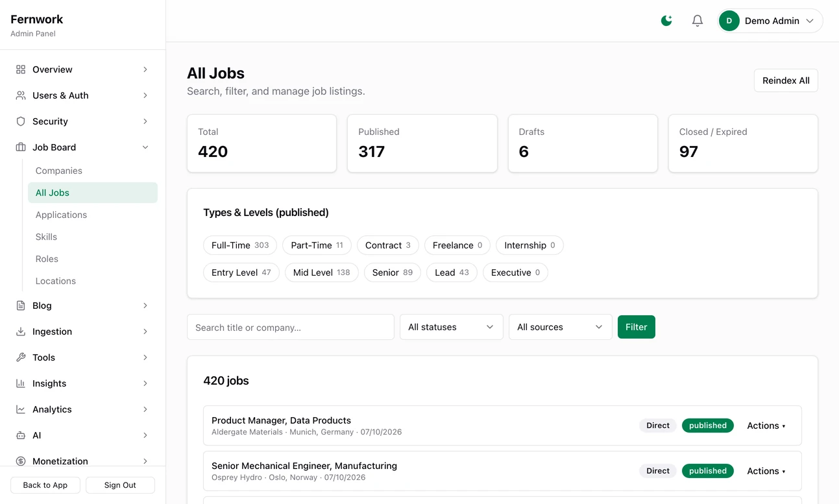Click the Analytics line chart icon
This screenshot has height=504, width=839.
(21, 409)
